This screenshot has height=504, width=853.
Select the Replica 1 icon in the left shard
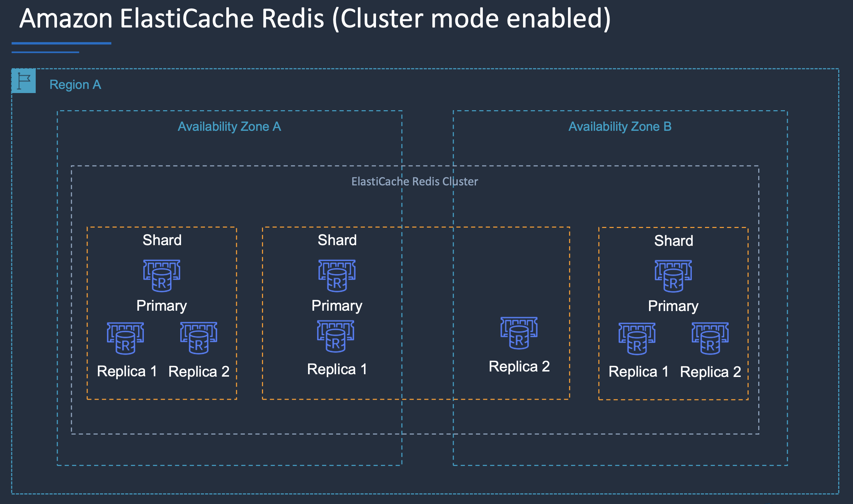tap(125, 338)
